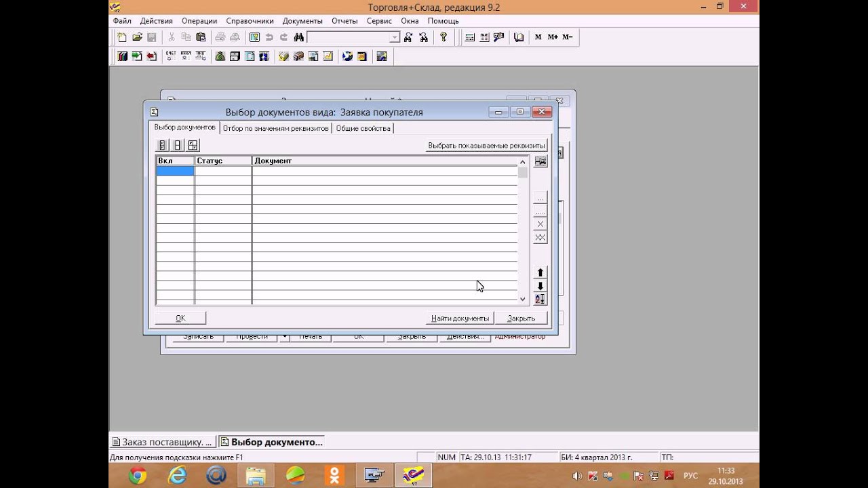Click the binoculars Find icon
Screen dimensions: 868x488
pyautogui.click(x=298, y=37)
